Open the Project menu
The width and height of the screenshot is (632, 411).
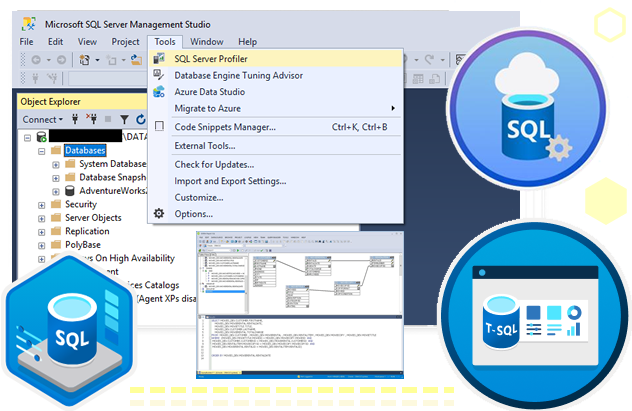coord(125,42)
